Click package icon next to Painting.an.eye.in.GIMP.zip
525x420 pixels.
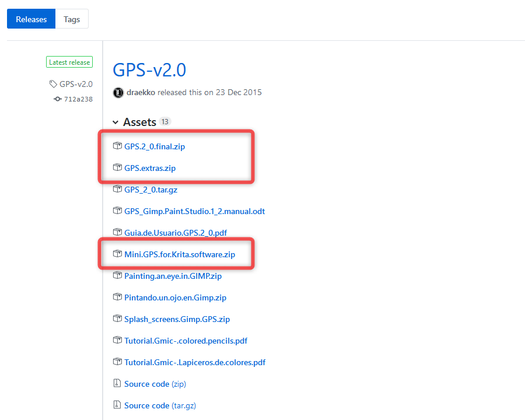[x=117, y=275]
